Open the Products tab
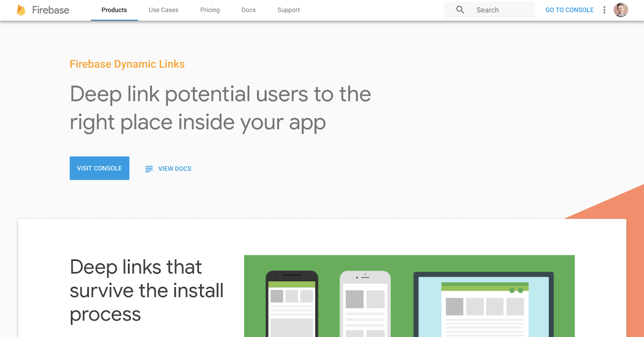 [x=114, y=10]
